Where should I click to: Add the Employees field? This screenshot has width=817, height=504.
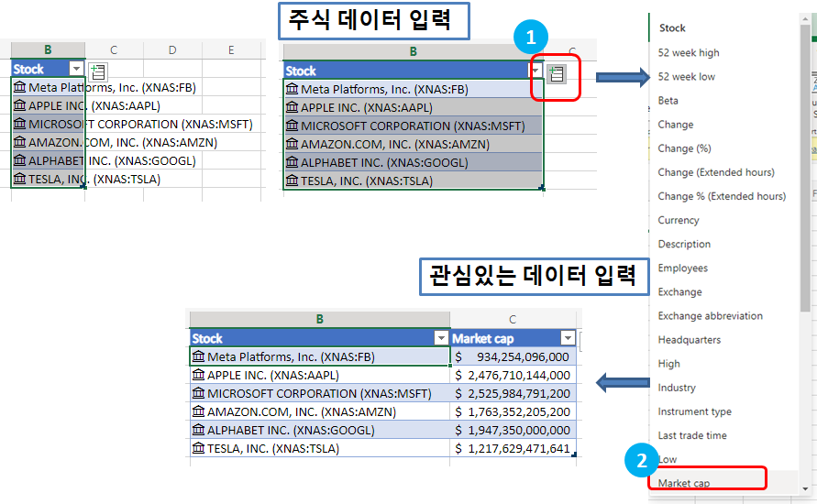coord(682,268)
